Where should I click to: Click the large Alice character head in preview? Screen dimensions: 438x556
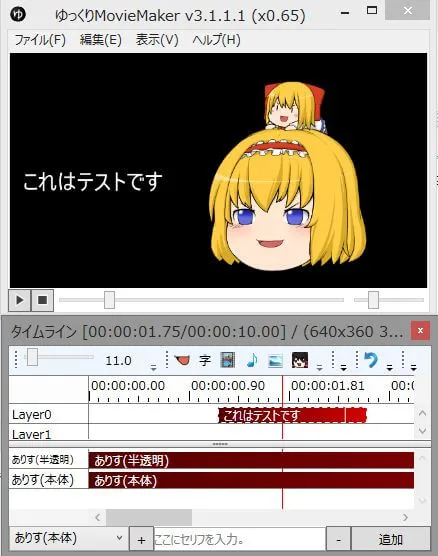(287, 200)
